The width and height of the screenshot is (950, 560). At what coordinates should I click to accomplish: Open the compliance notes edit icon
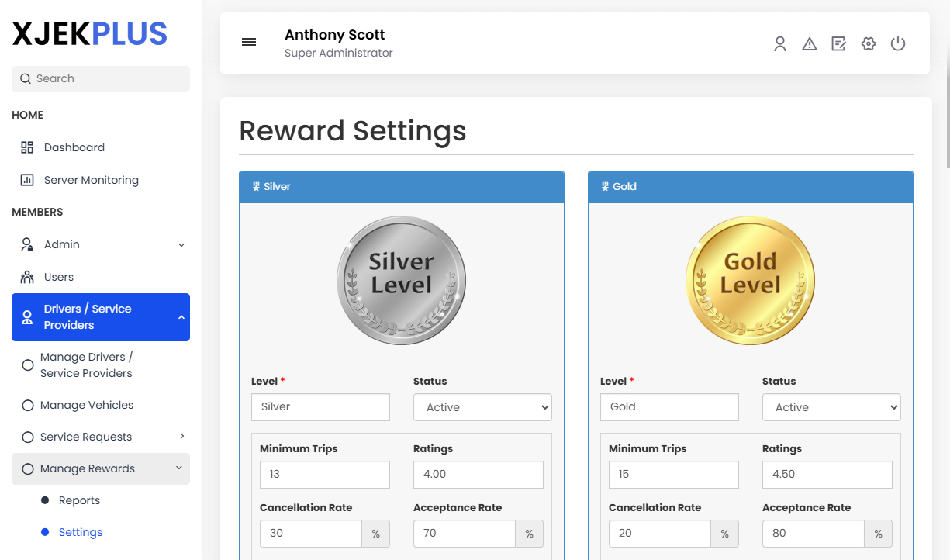tap(838, 44)
